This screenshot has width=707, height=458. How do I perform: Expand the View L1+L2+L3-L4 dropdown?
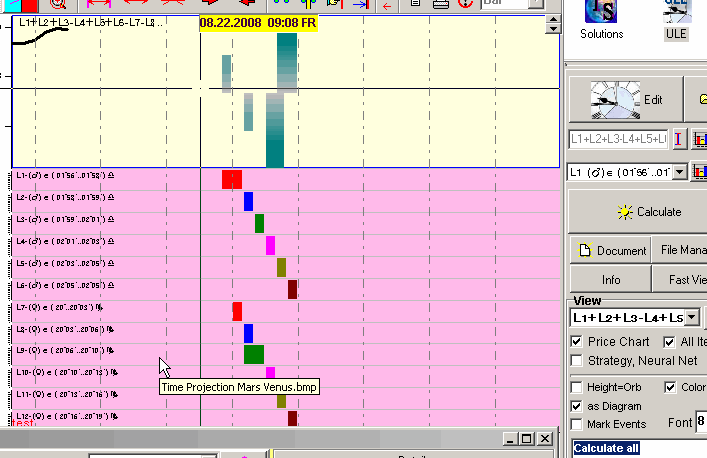click(691, 318)
